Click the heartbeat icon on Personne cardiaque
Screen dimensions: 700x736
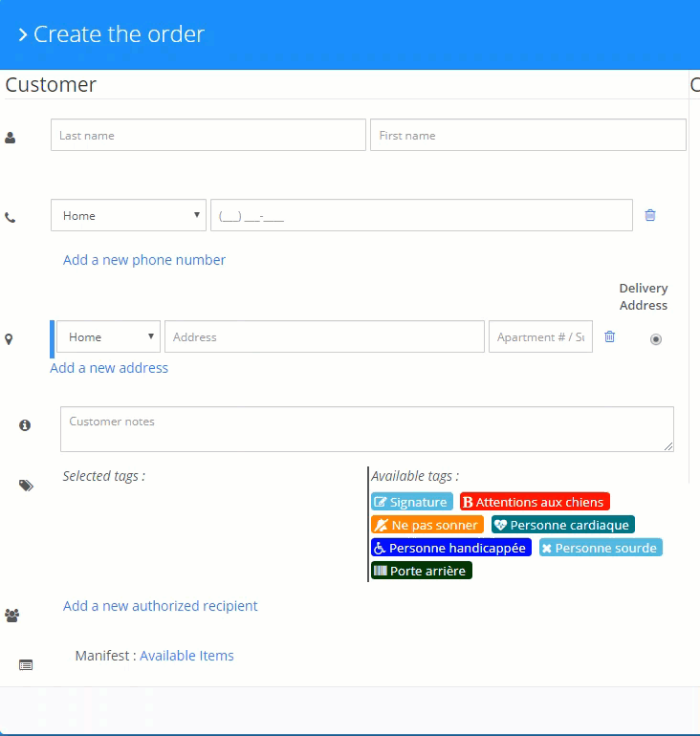click(x=500, y=525)
